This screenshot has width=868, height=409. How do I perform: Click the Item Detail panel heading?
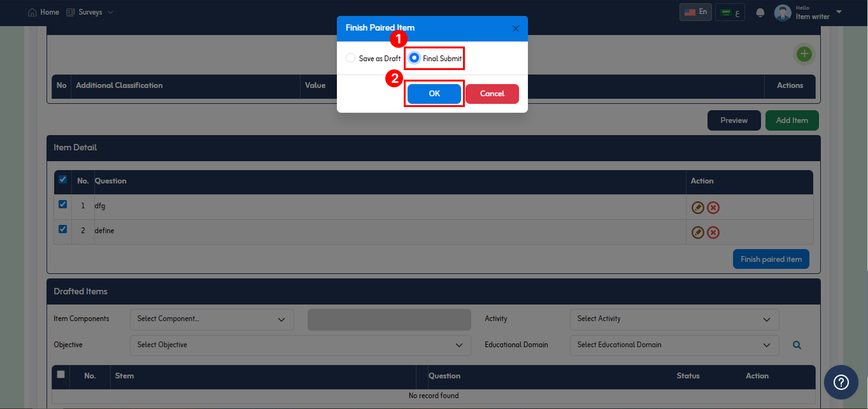point(75,148)
